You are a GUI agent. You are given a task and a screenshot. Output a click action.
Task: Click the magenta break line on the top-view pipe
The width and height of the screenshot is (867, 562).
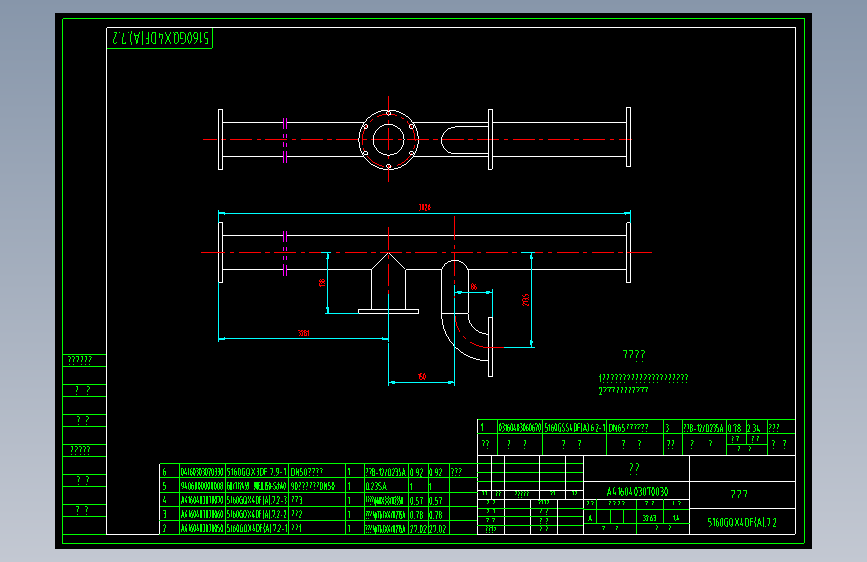point(285,140)
